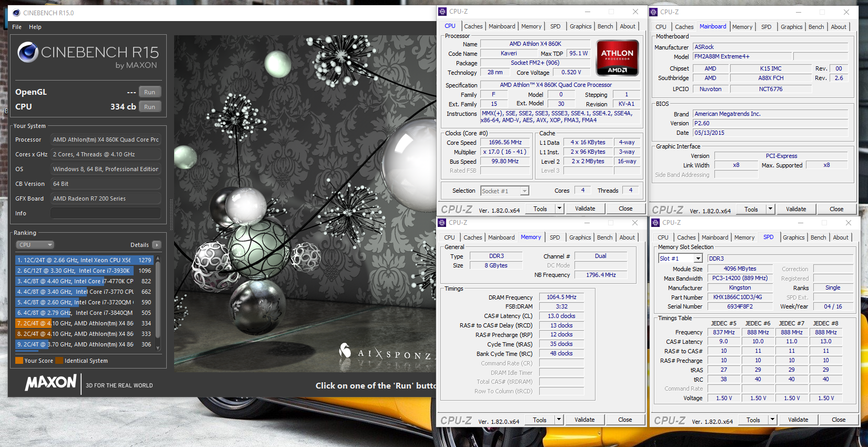868x447 pixels.
Task: Select Memory tab in SPD-tab CPU-Z window
Action: click(744, 237)
